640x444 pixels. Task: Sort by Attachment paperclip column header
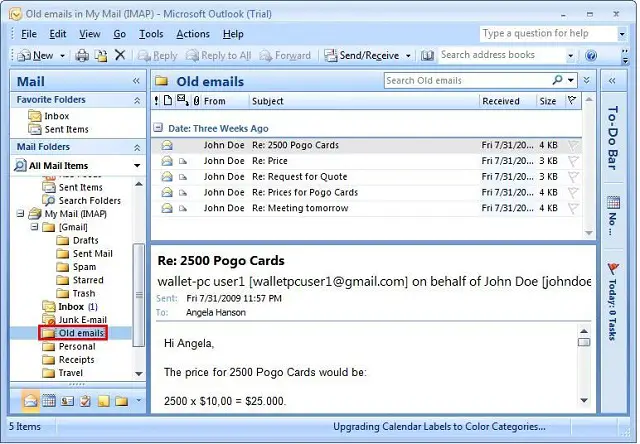tap(196, 100)
